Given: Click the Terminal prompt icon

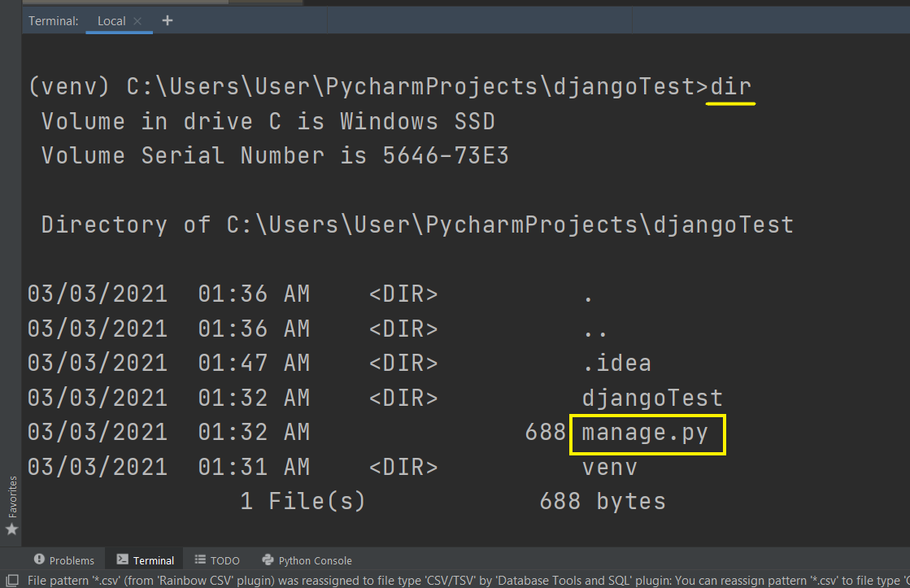Looking at the screenshot, I should [122, 559].
